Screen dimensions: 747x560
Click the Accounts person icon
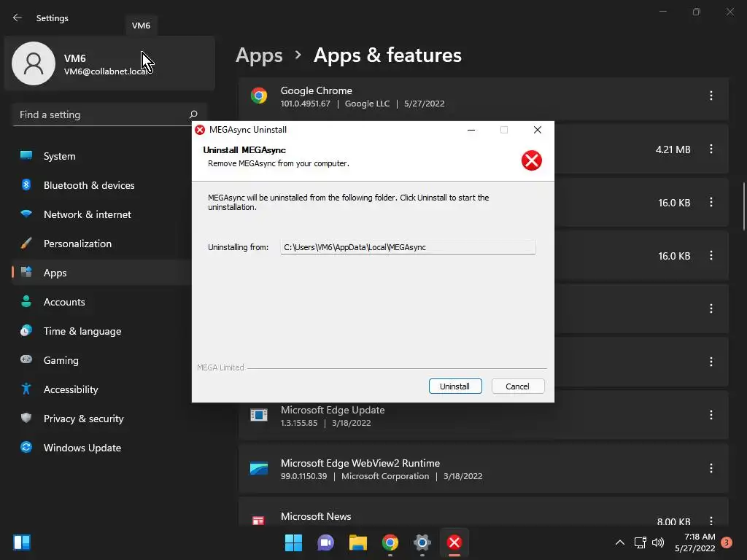[26, 301]
